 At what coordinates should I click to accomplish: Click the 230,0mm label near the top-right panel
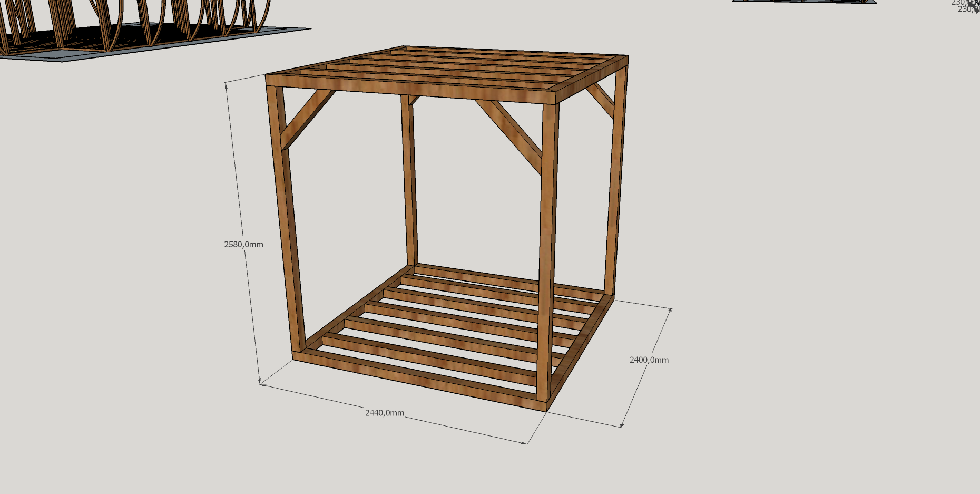(960, 3)
